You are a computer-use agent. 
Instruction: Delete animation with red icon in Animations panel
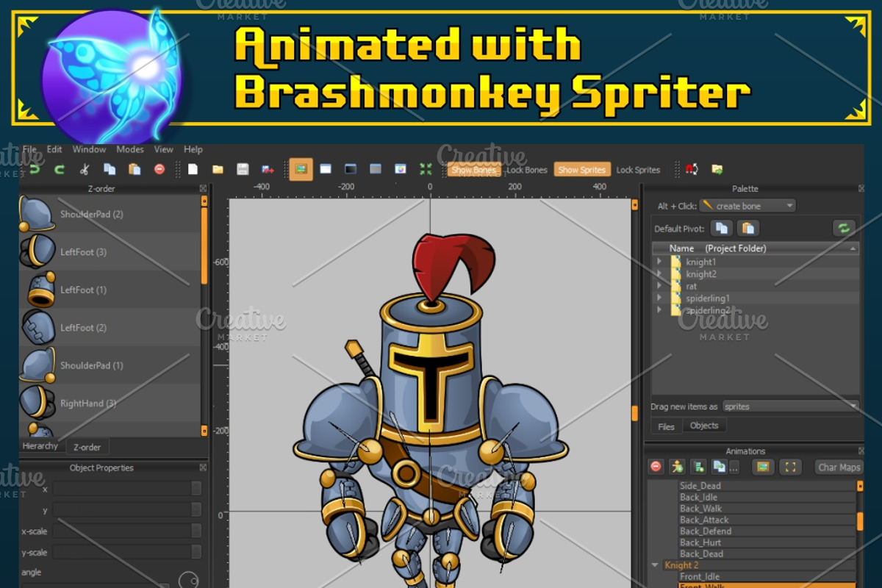(x=656, y=467)
